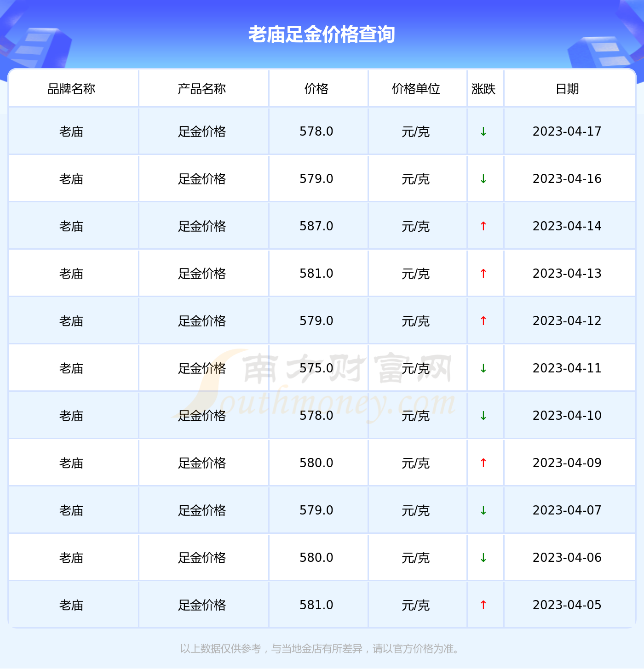Click the red up arrow for 2023-04-05

pyautogui.click(x=483, y=605)
